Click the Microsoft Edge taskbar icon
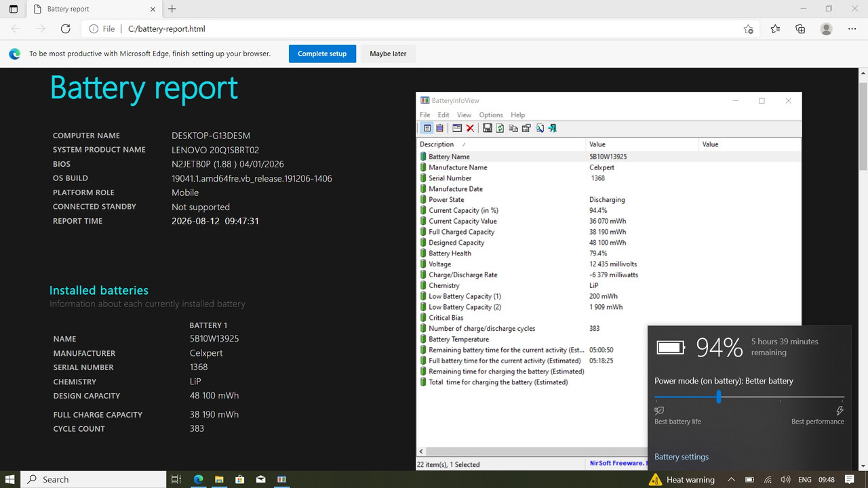This screenshot has width=868, height=488. [x=199, y=479]
